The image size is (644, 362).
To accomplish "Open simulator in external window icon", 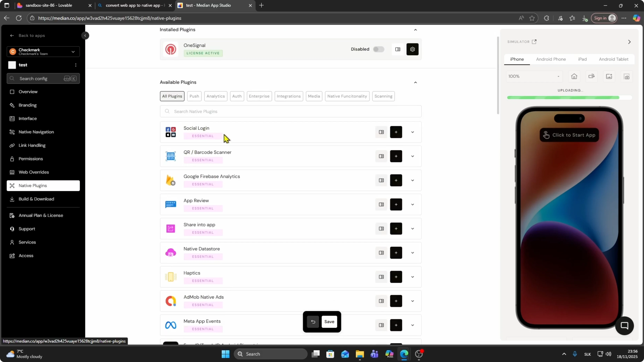I will click(534, 42).
